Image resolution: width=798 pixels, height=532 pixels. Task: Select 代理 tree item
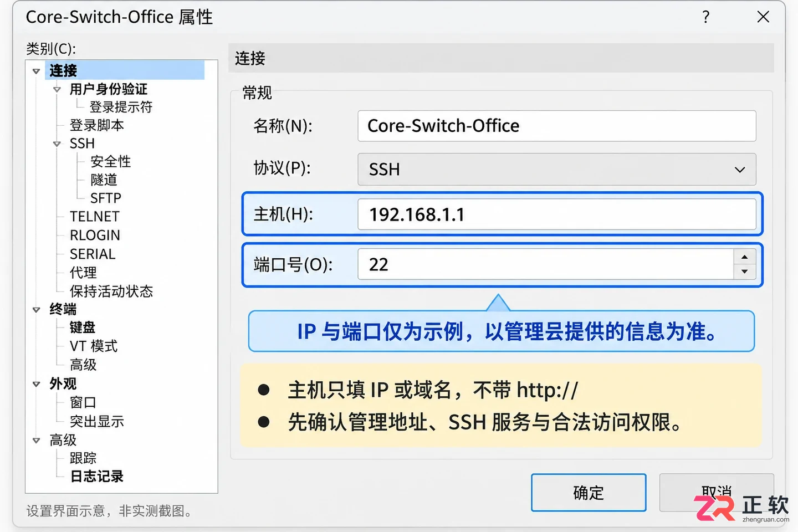click(83, 273)
